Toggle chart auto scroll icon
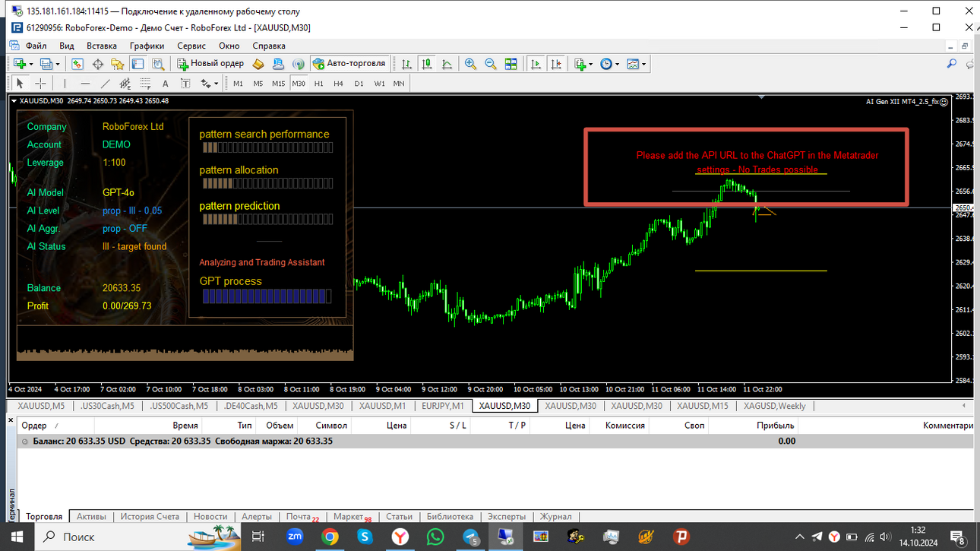980x551 pixels. point(536,64)
